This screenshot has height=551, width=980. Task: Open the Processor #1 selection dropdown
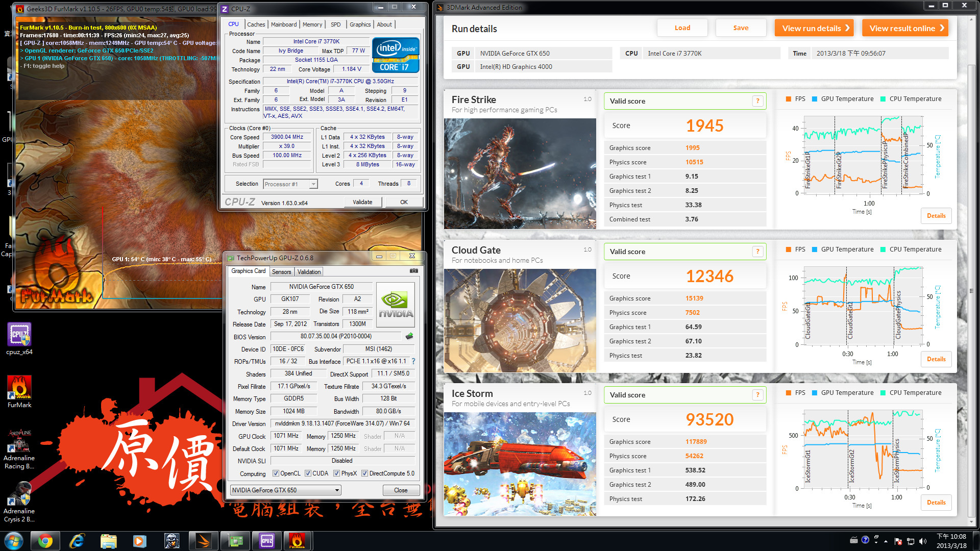pyautogui.click(x=290, y=184)
